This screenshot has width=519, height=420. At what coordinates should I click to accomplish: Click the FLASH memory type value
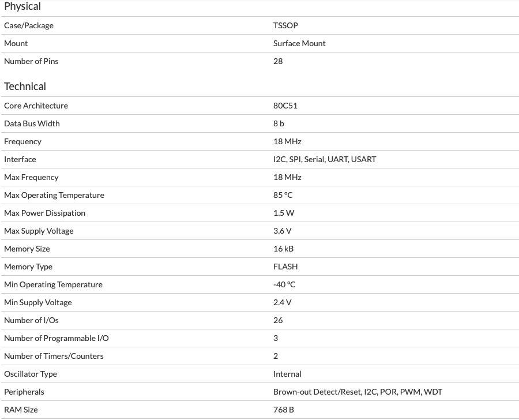[285, 267]
